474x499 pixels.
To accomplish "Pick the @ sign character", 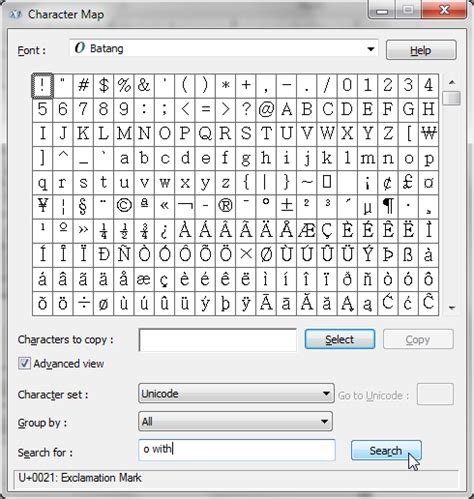I will (266, 109).
